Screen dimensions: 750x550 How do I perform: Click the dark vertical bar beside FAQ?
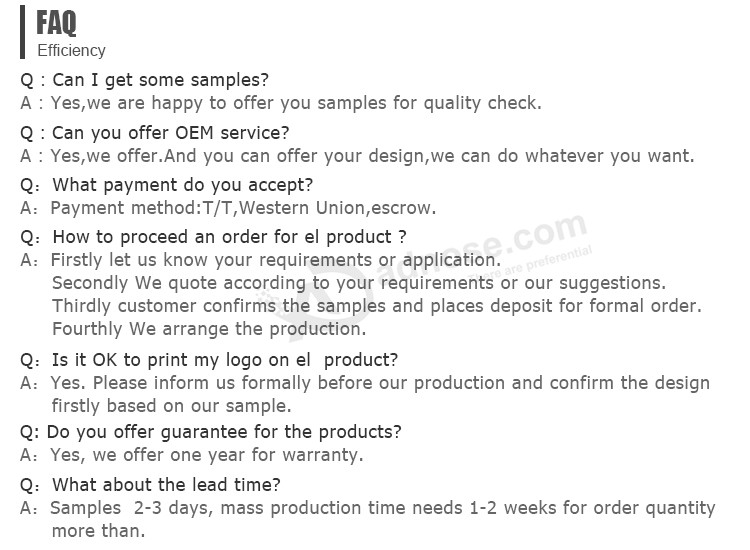[22, 32]
